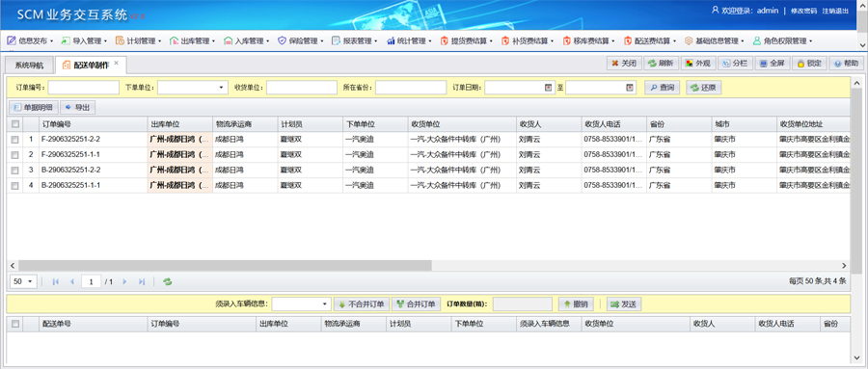Click the 补货费结算 icon
The height and width of the screenshot is (369, 868).
point(504,40)
